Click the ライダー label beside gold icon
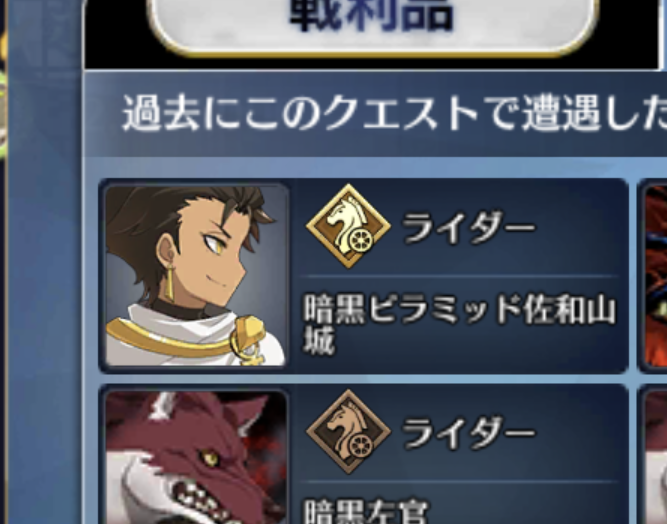The height and width of the screenshot is (524, 667). [468, 228]
